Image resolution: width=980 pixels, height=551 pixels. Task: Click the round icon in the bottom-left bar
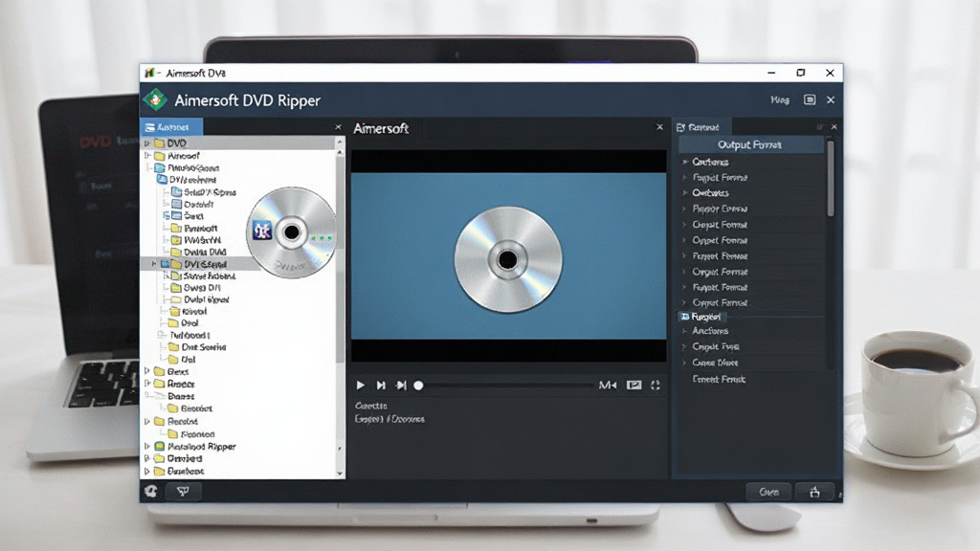tap(151, 492)
